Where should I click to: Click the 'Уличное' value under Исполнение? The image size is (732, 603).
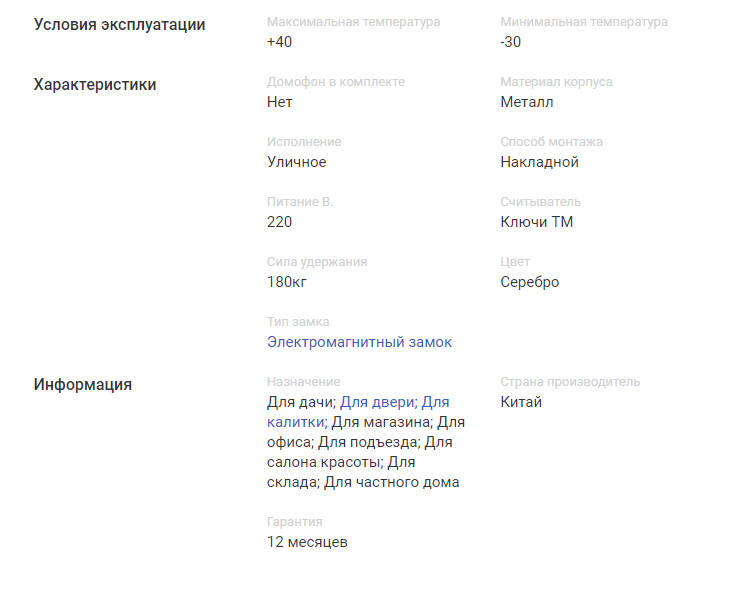coord(296,162)
